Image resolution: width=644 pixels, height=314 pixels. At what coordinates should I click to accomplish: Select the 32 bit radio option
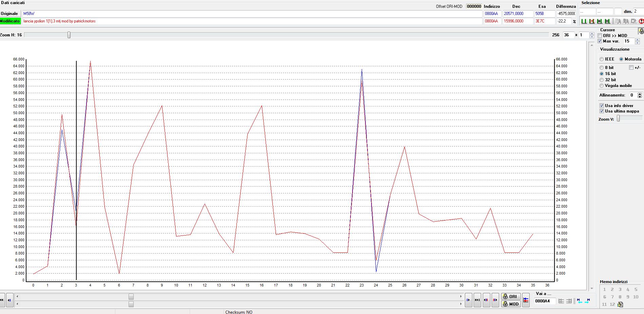pos(602,80)
